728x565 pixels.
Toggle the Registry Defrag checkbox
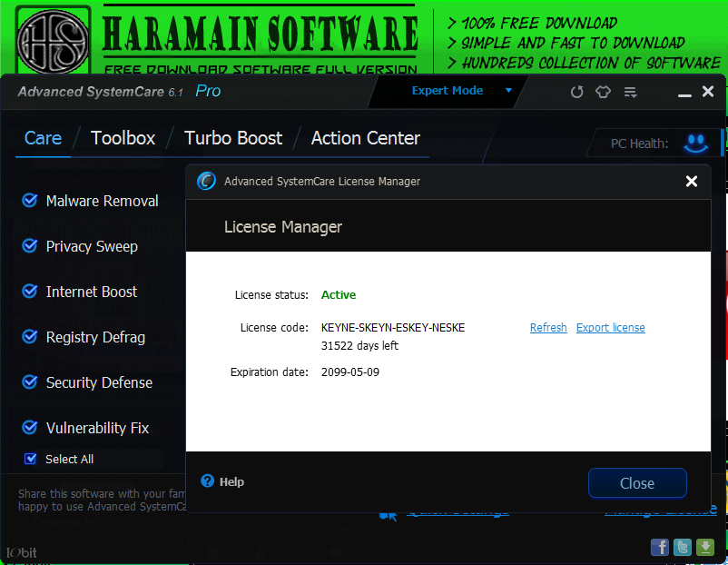click(30, 336)
